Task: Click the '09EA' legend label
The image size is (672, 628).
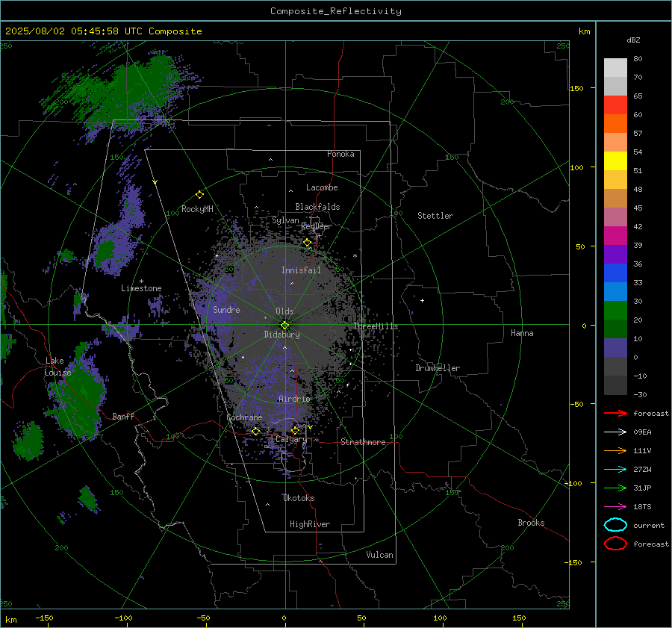Action: [642, 432]
